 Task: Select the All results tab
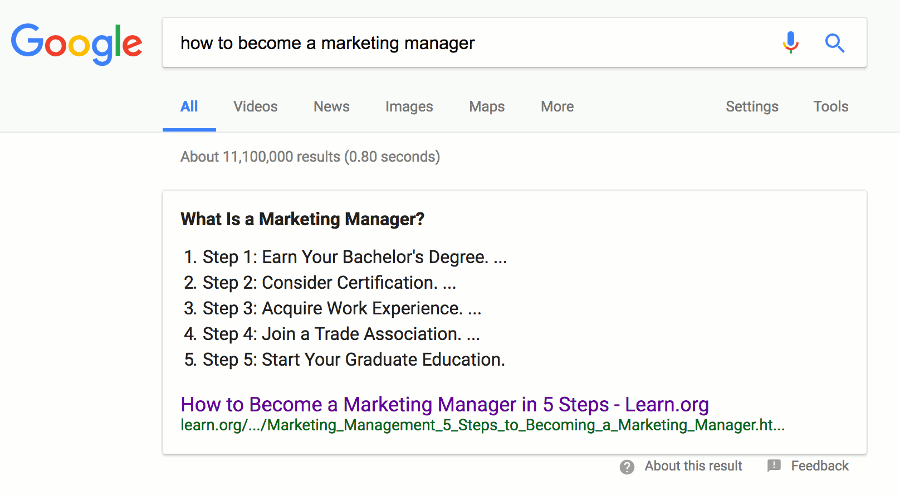tap(189, 107)
